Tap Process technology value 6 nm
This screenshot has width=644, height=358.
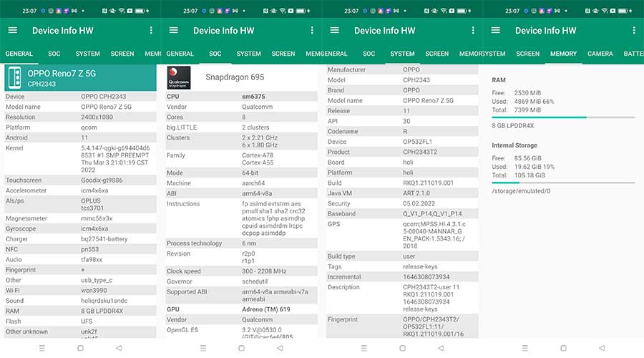point(249,243)
